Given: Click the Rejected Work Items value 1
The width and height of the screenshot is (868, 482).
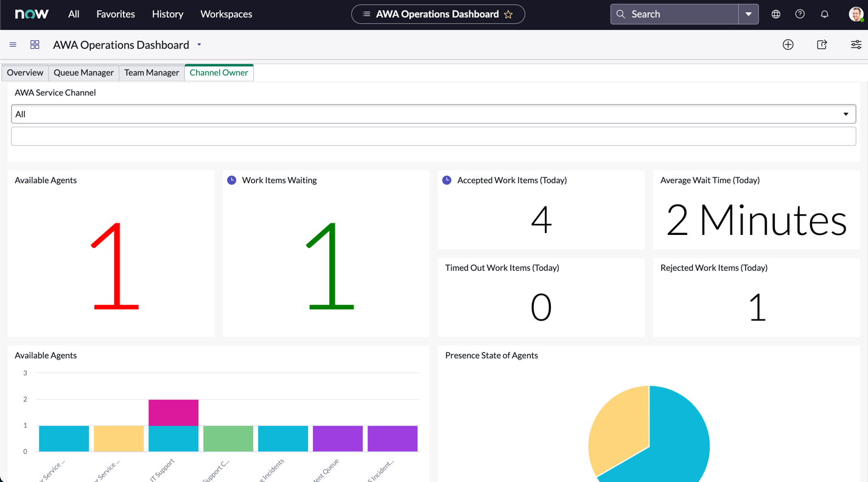Looking at the screenshot, I should (757, 307).
